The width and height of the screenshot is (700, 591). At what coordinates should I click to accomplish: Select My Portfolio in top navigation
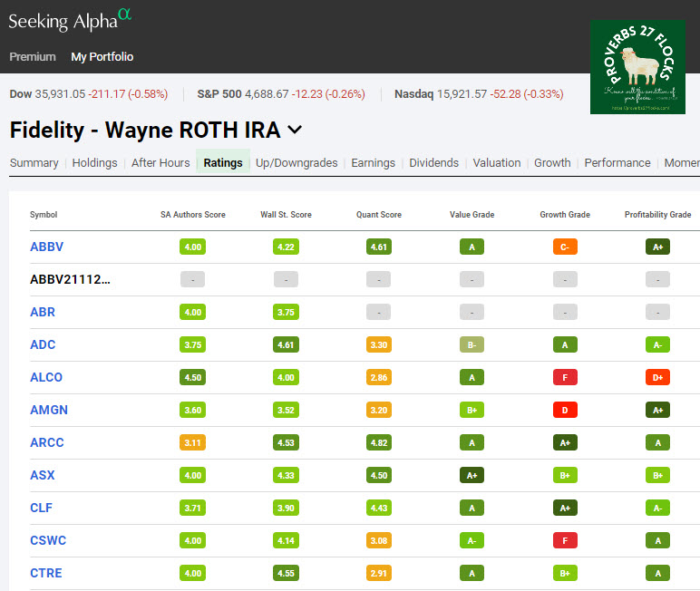click(102, 57)
